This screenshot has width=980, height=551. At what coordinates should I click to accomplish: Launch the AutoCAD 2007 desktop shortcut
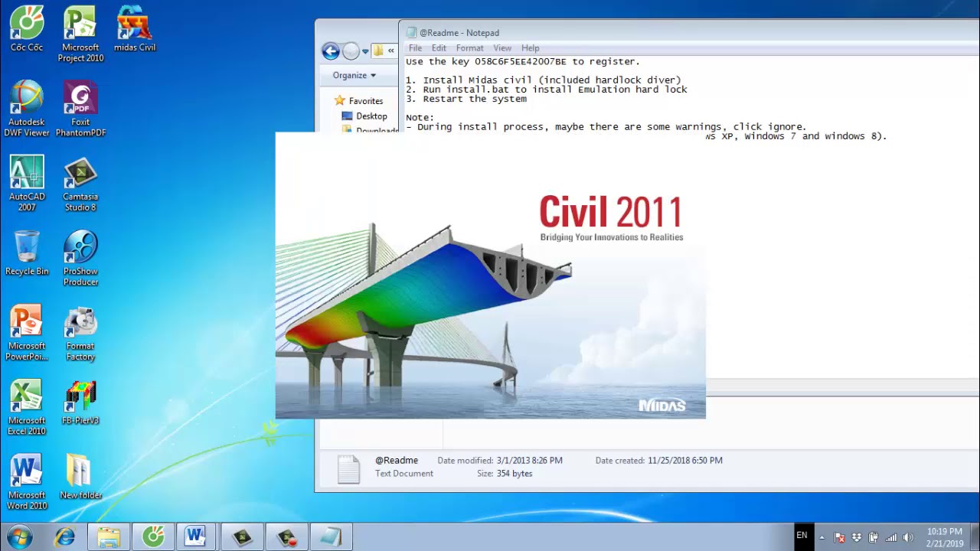tap(27, 184)
